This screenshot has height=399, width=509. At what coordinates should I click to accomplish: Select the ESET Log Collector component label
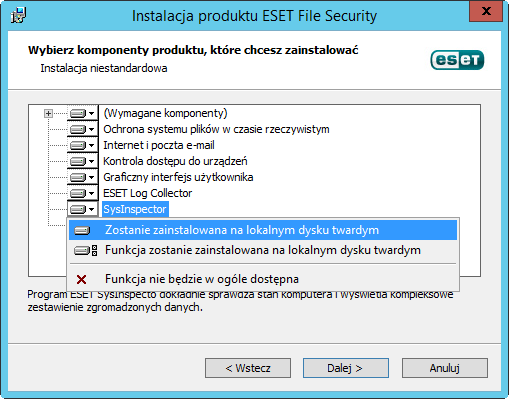(148, 193)
